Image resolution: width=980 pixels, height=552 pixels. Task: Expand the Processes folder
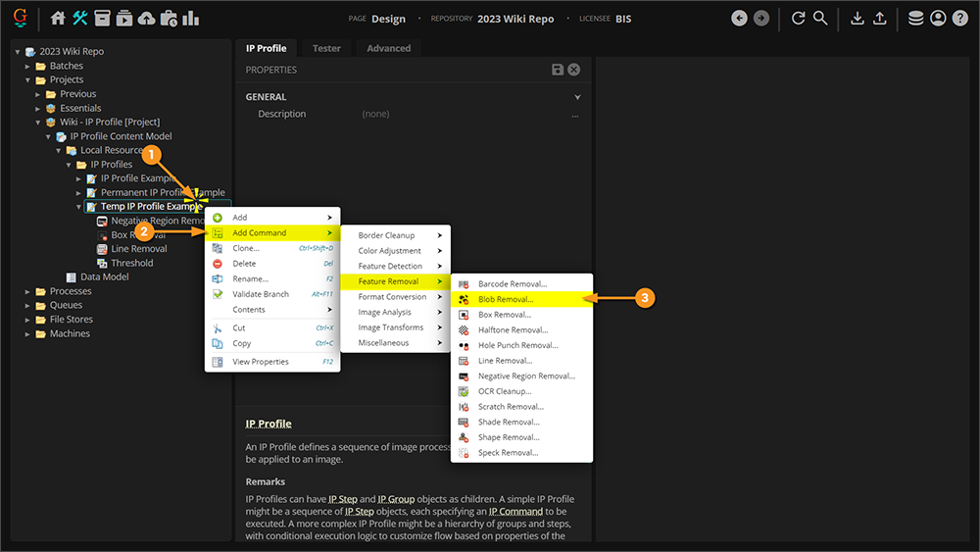[x=27, y=291]
